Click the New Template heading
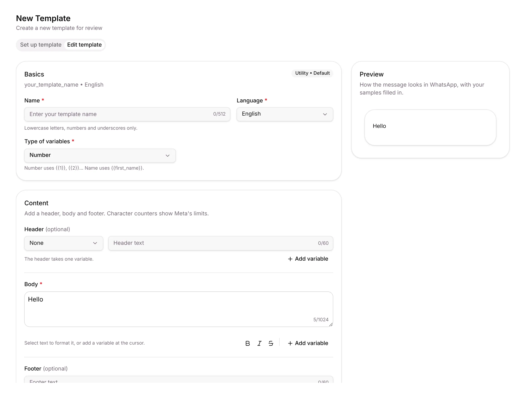This screenshot has height=396, width=532. (43, 18)
